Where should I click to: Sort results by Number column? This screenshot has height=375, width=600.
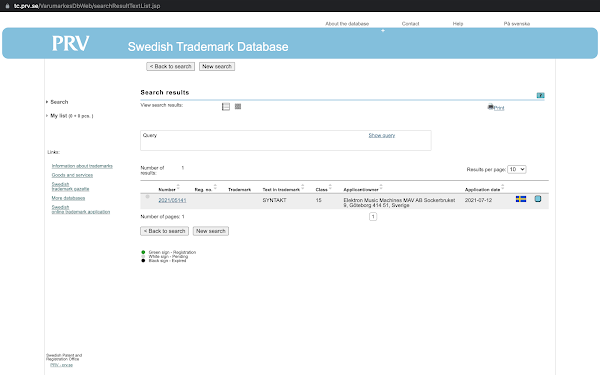click(x=178, y=187)
